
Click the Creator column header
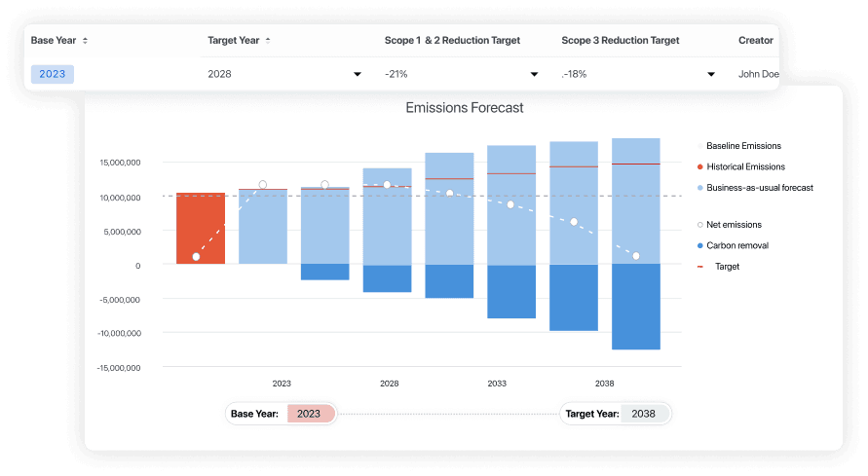(x=756, y=41)
